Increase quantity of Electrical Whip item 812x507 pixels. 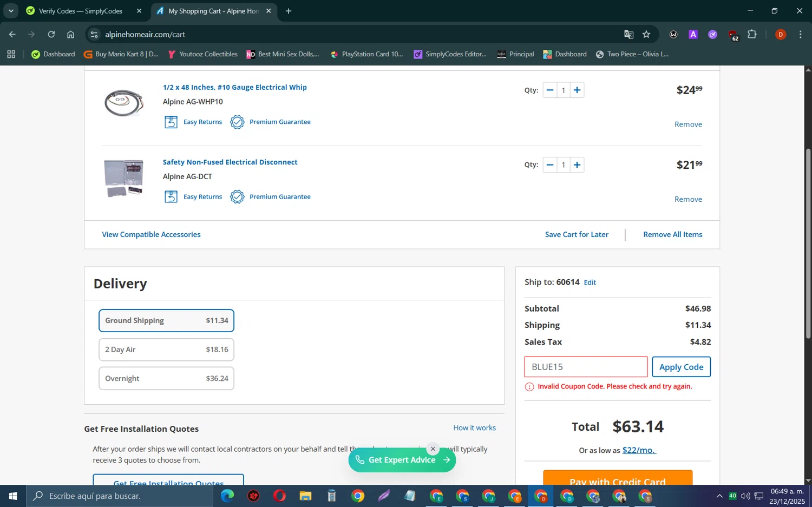coord(577,90)
